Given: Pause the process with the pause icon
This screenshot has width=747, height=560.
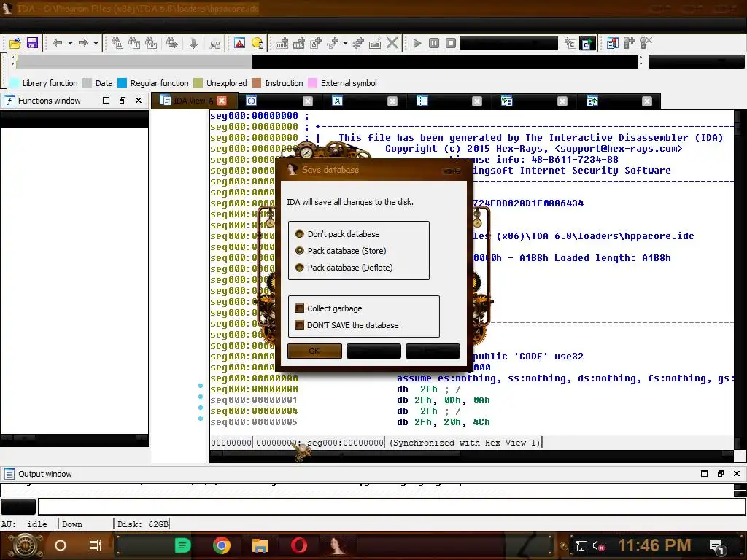Looking at the screenshot, I should pos(433,43).
